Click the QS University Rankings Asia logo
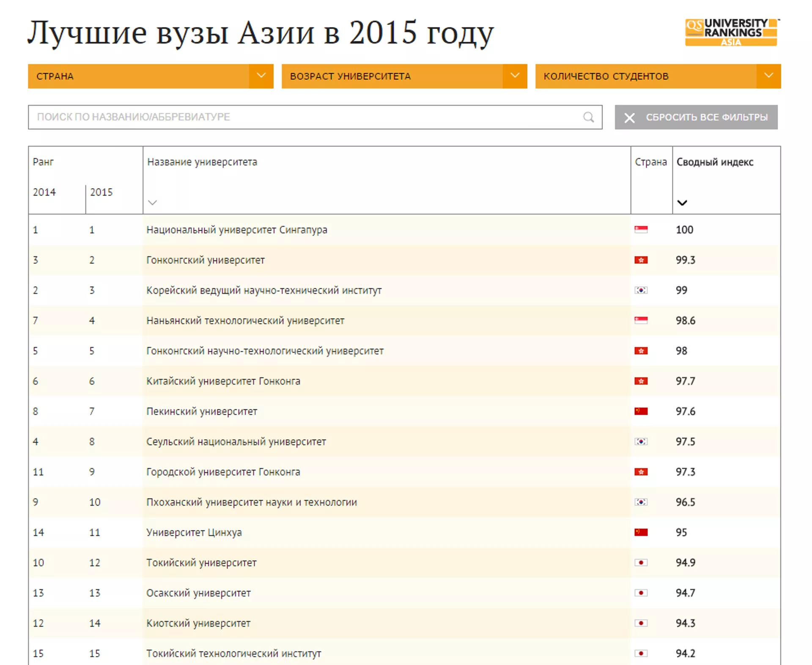 pos(731,33)
